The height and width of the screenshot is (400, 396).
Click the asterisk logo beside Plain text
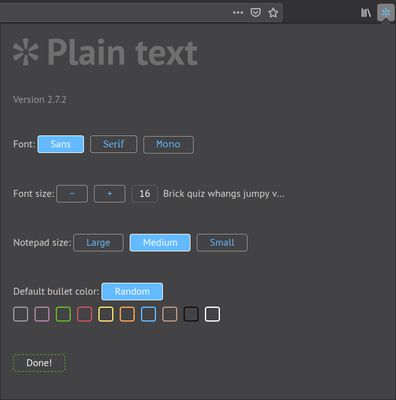tap(26, 52)
